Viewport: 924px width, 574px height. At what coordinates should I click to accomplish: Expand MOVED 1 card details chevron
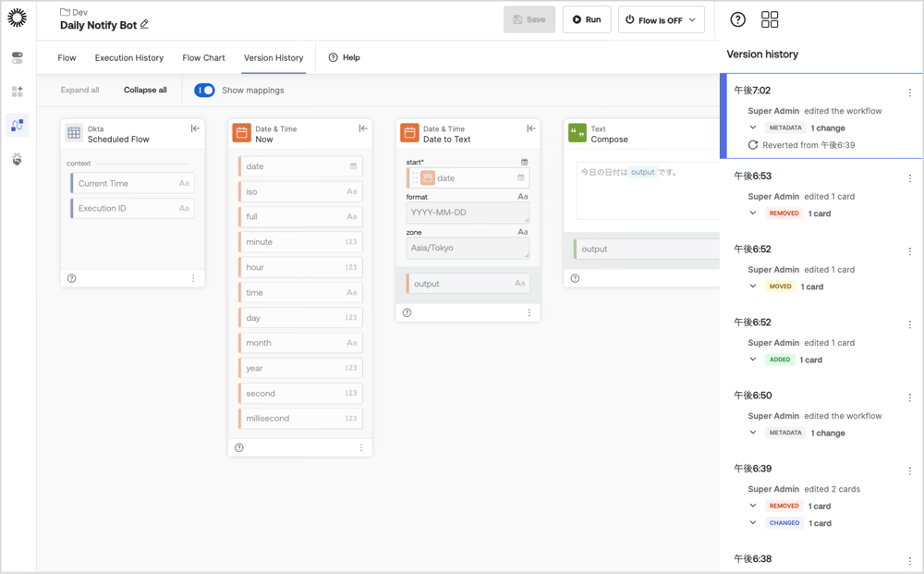(x=753, y=286)
